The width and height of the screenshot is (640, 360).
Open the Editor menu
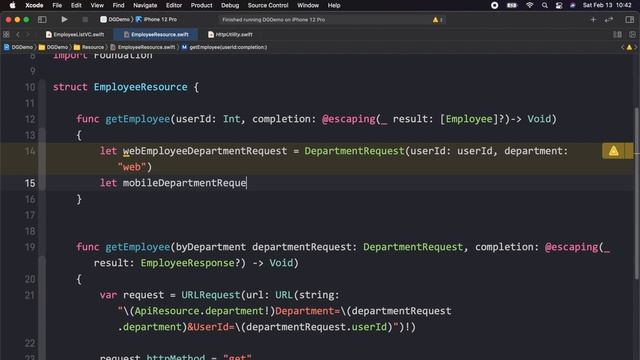[174, 5]
